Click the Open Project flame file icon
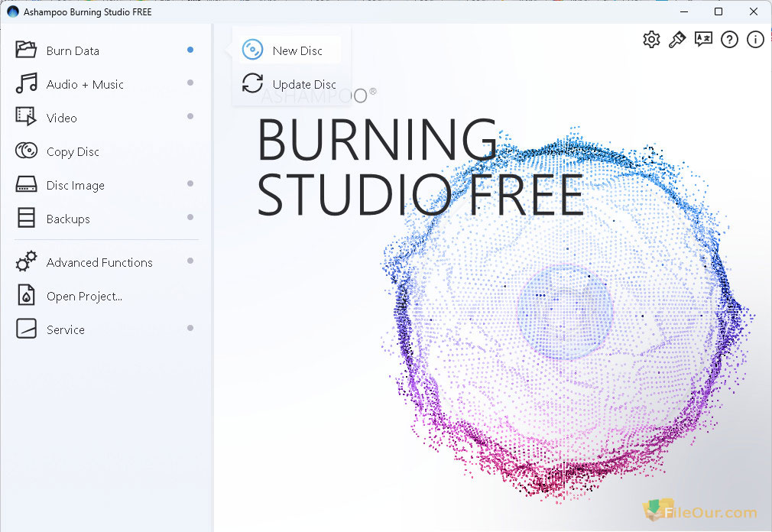Viewport: 772px width, 532px height. point(26,295)
